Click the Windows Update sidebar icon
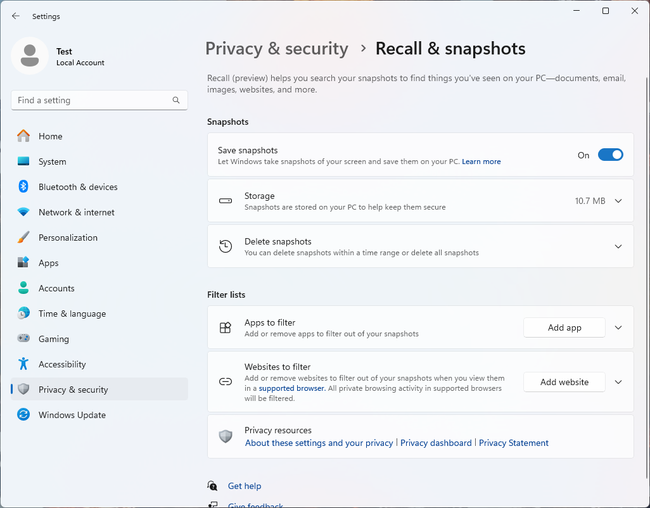This screenshot has width=650, height=508. pyautogui.click(x=23, y=415)
